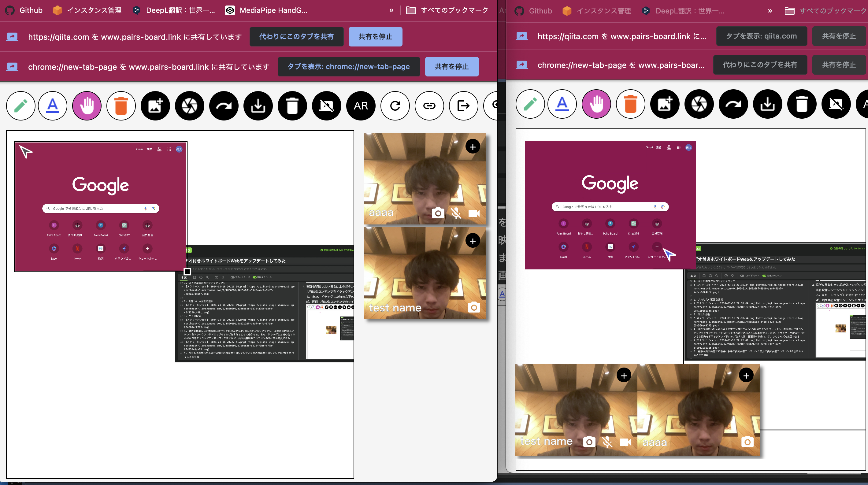868x485 pixels.
Task: Select the blue text A tool in left window
Action: (53, 106)
